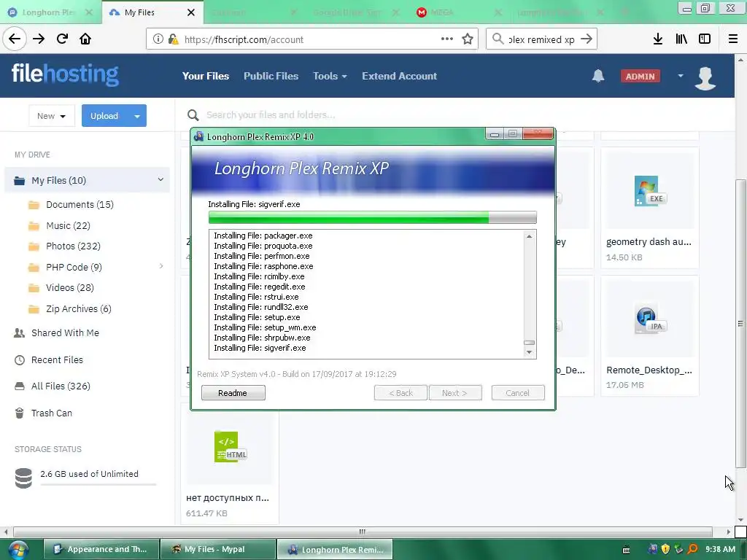Click the taskbar clock showing 9:38 AM
The height and width of the screenshot is (560, 747).
click(720, 550)
